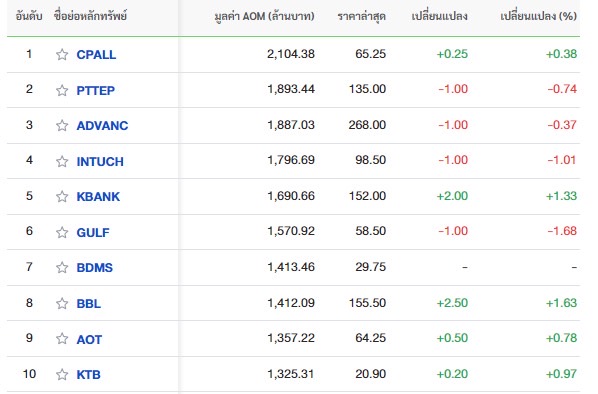Sort by ราคาล่าสุด column header
Image resolution: width=598 pixels, height=394 pixels.
362,16
